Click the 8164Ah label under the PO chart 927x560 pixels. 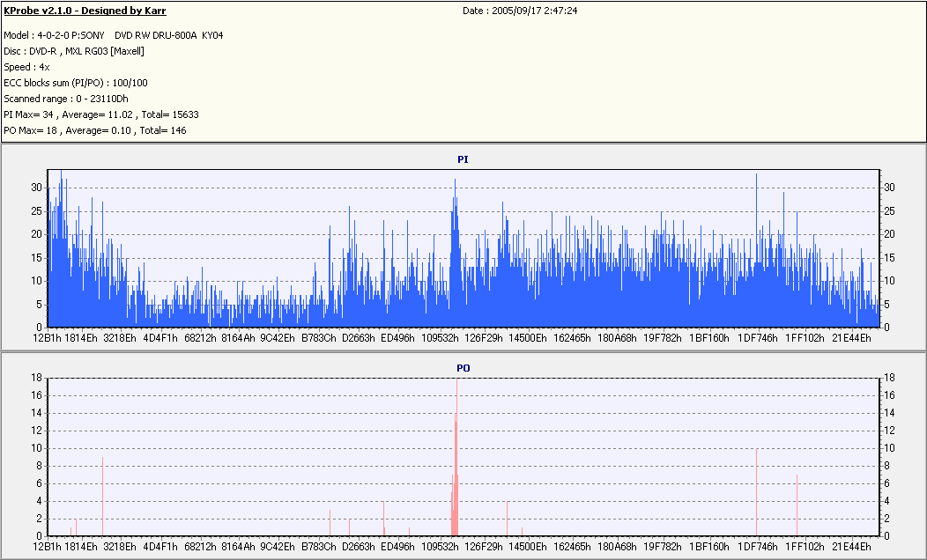(x=238, y=547)
